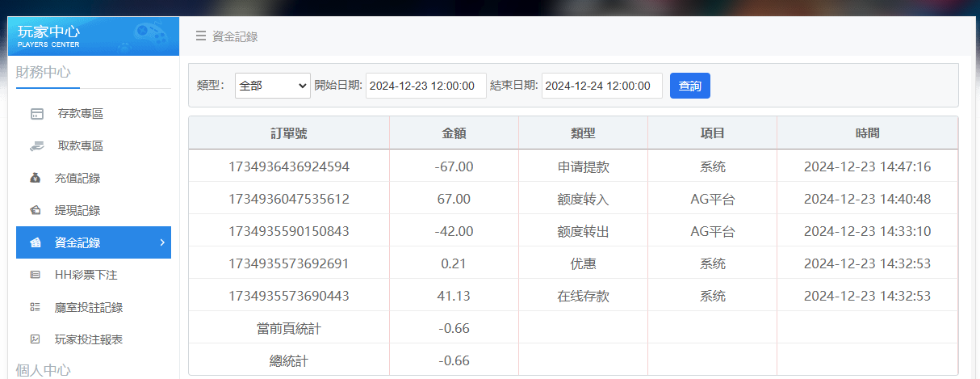This screenshot has height=379, width=980.
Task: Click AG平台 in the 额度转入 row
Action: point(712,199)
